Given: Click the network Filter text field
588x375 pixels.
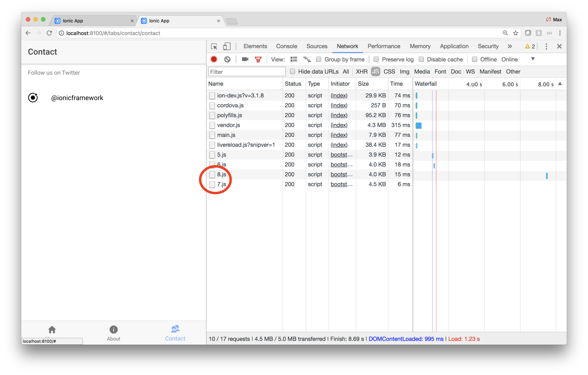Looking at the screenshot, I should click(247, 72).
